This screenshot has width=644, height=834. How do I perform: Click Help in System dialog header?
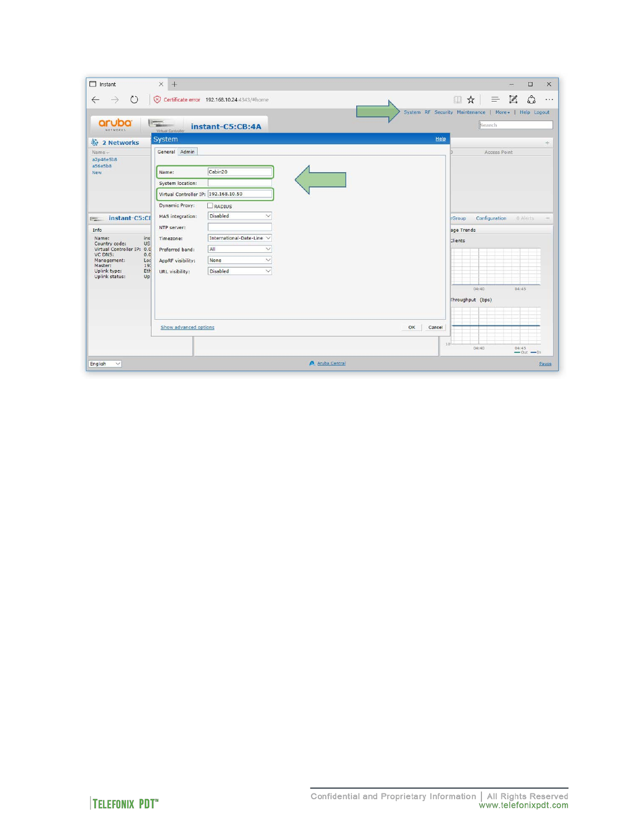(x=440, y=139)
